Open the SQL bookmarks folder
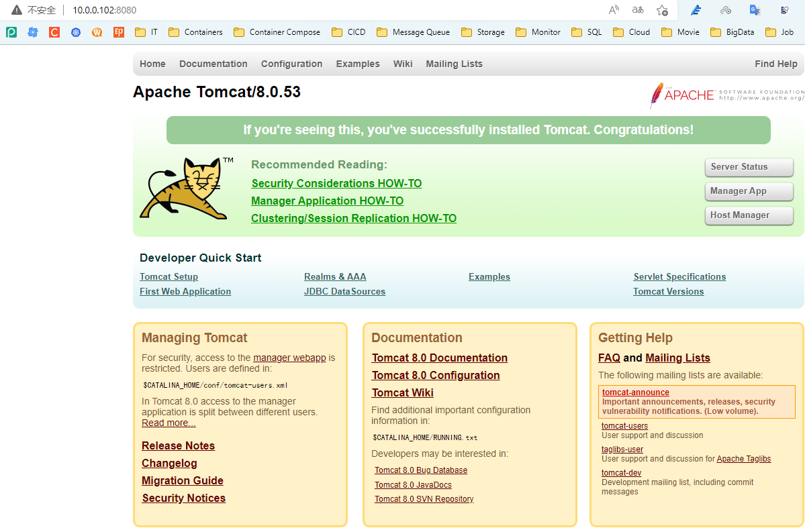This screenshot has height=532, width=805. coord(587,32)
